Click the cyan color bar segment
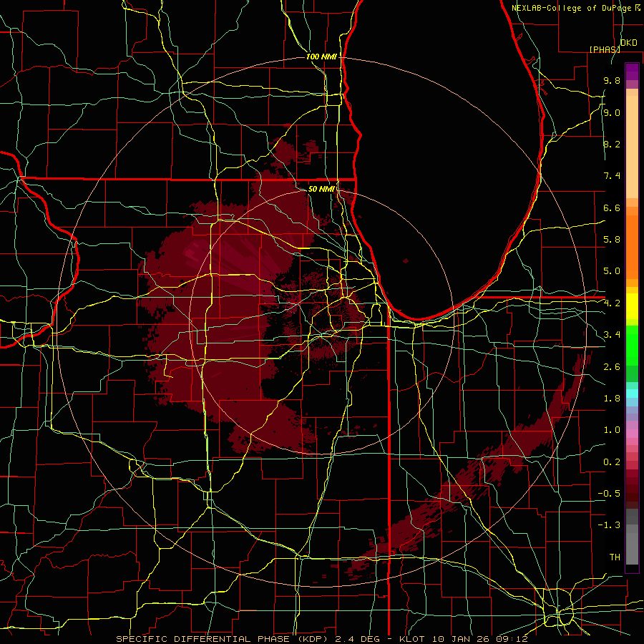The height and width of the screenshot is (644, 644). click(x=632, y=394)
